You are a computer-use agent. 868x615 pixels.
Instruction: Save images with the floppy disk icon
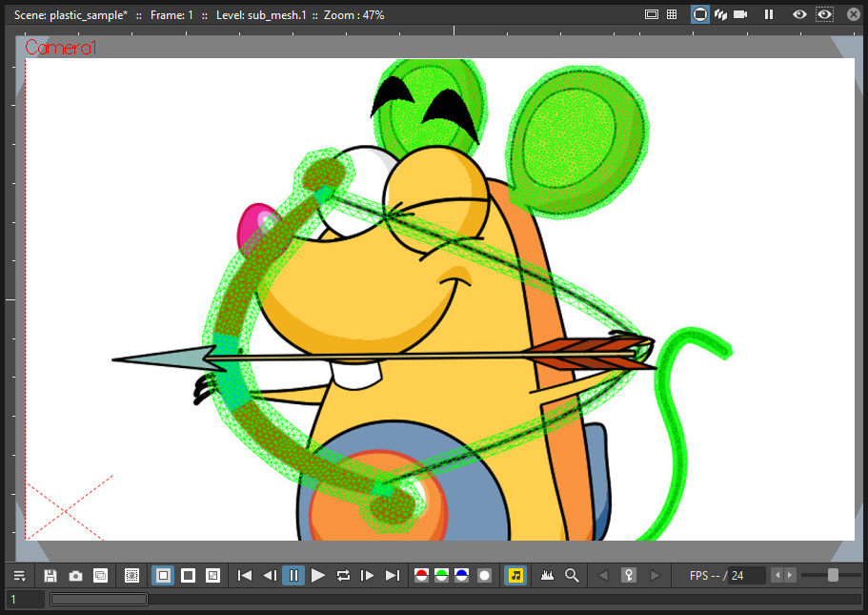point(50,576)
